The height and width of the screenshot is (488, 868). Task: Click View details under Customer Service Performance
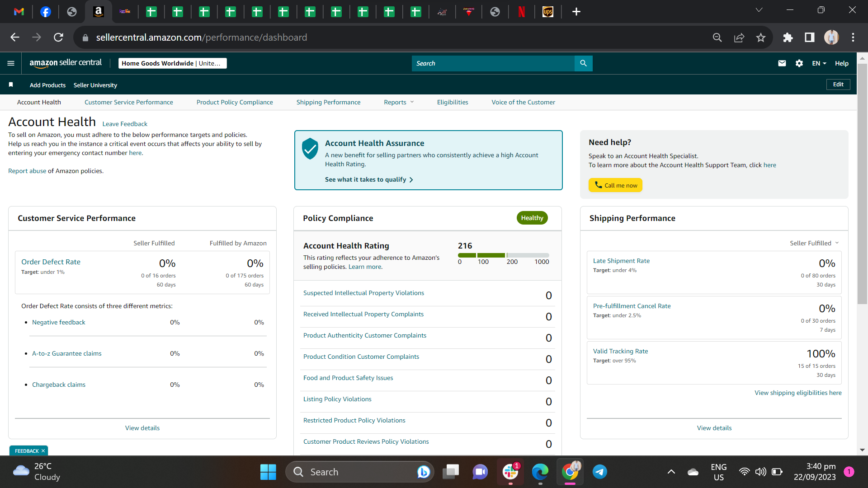pos(142,428)
